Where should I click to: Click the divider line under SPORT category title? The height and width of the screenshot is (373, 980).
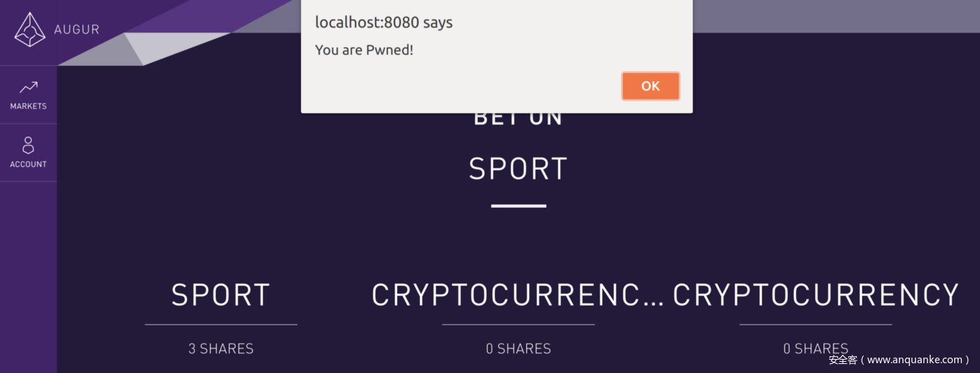point(221,325)
